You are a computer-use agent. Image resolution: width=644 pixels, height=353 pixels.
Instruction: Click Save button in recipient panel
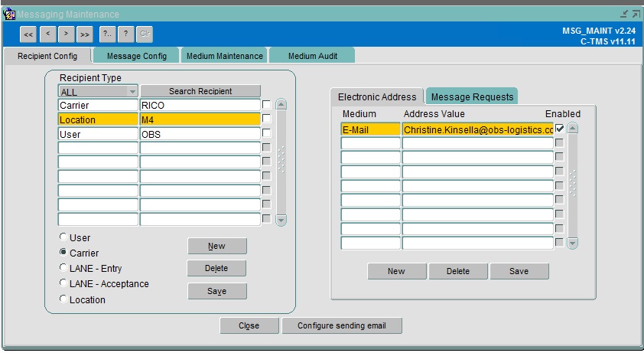[x=217, y=291]
